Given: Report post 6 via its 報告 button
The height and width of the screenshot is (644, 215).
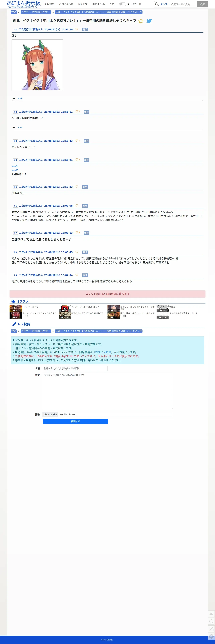Looking at the screenshot, I should pyautogui.click(x=85, y=206).
